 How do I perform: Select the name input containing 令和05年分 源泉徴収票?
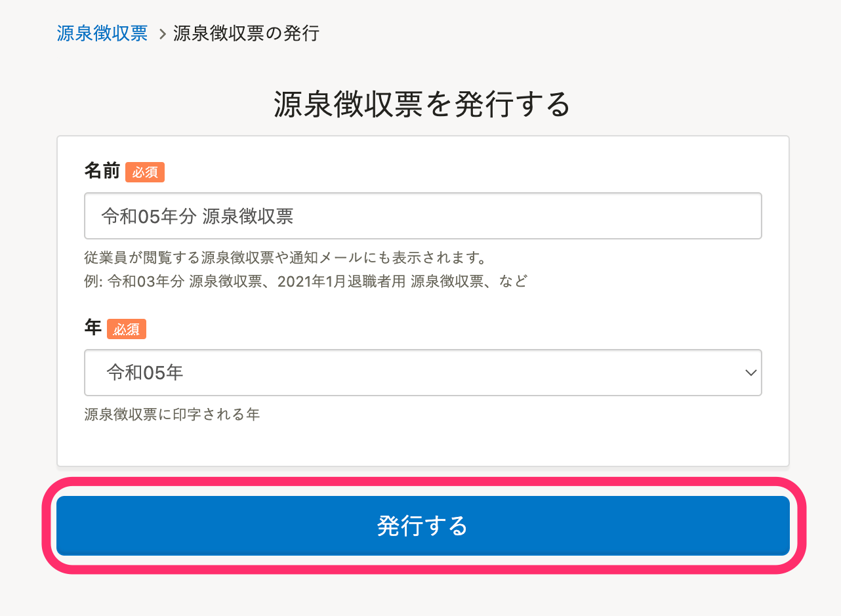point(422,215)
